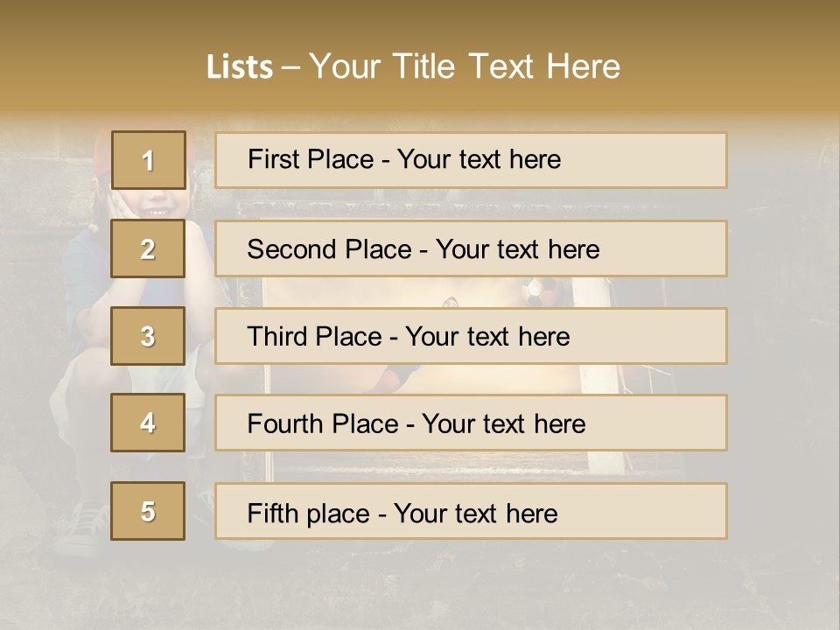The width and height of the screenshot is (840, 630).
Task: Select the number 5 box
Action: [x=148, y=511]
